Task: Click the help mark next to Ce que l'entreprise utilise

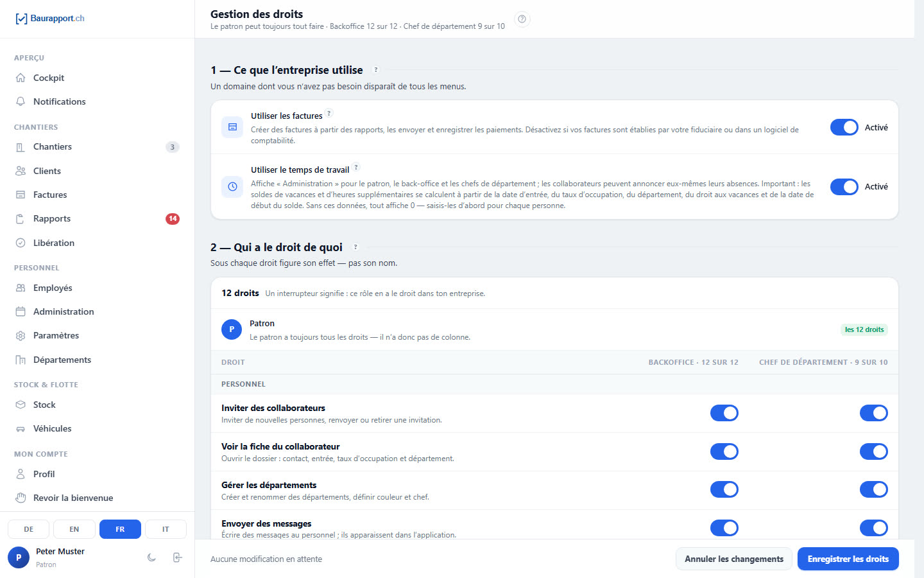Action: pyautogui.click(x=376, y=70)
